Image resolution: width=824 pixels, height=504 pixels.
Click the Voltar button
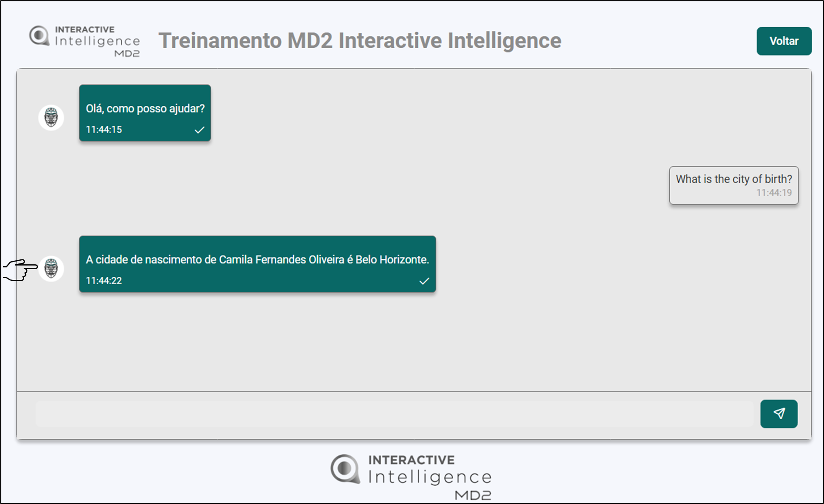click(784, 41)
